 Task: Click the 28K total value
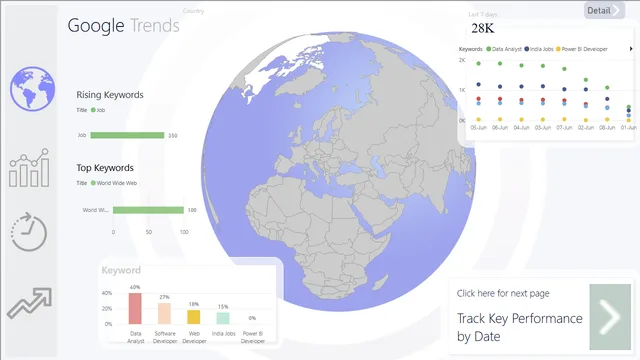[x=482, y=28]
